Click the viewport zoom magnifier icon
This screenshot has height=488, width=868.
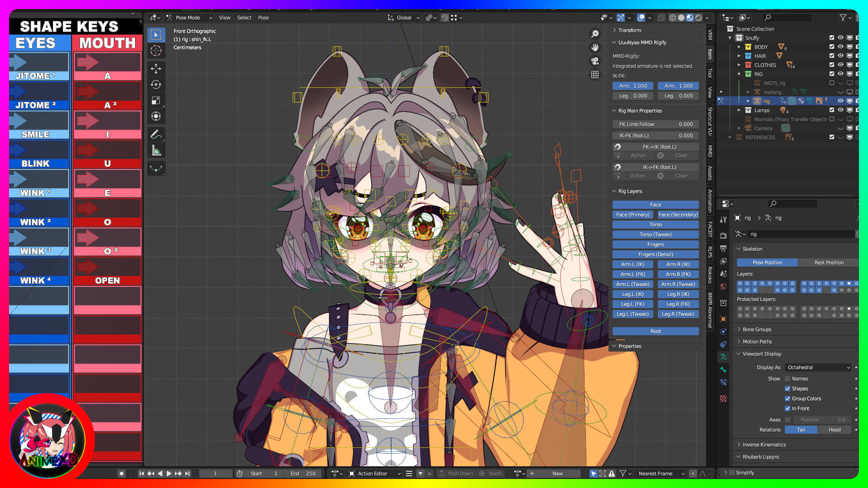(x=595, y=34)
